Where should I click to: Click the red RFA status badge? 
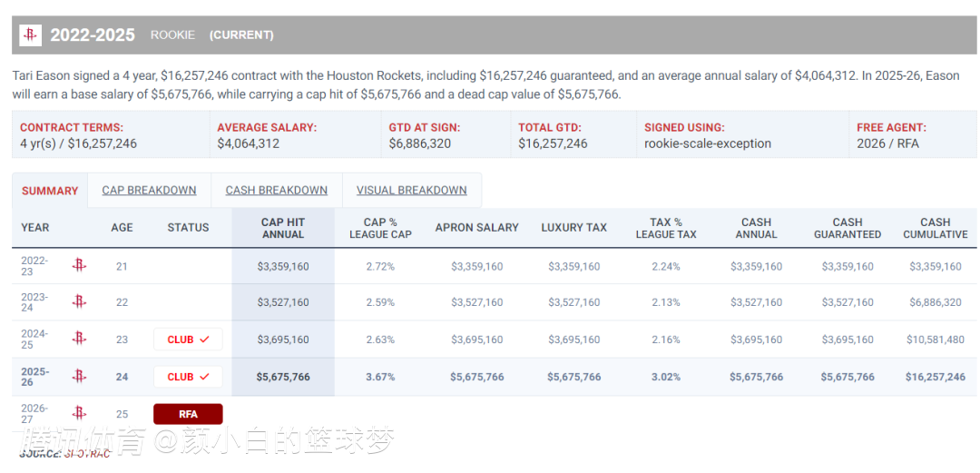pyautogui.click(x=188, y=414)
